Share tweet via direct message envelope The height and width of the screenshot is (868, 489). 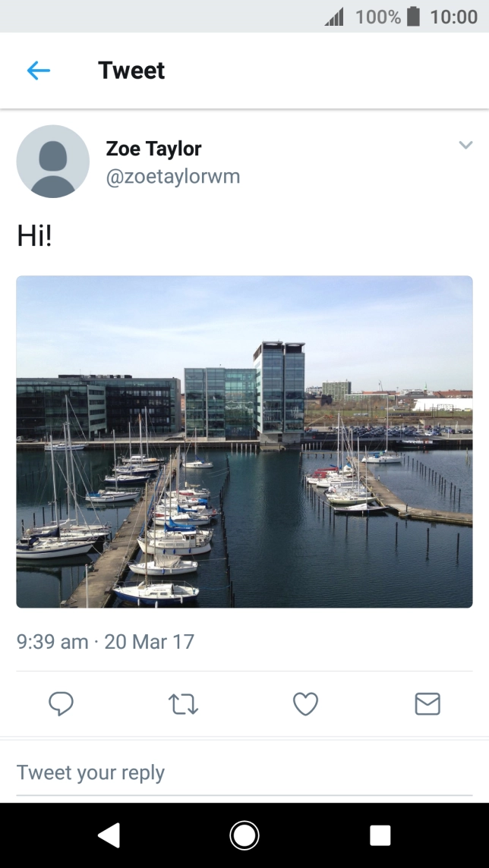point(427,705)
